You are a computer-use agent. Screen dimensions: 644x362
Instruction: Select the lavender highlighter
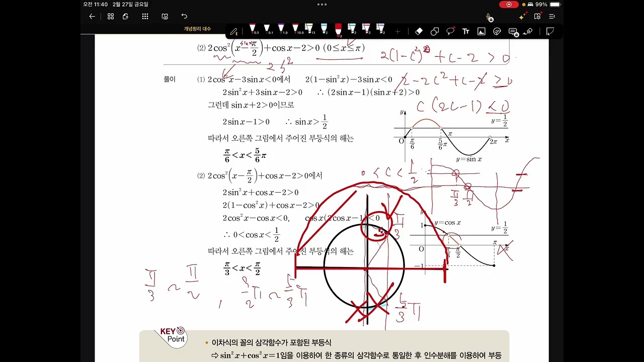coord(381,30)
